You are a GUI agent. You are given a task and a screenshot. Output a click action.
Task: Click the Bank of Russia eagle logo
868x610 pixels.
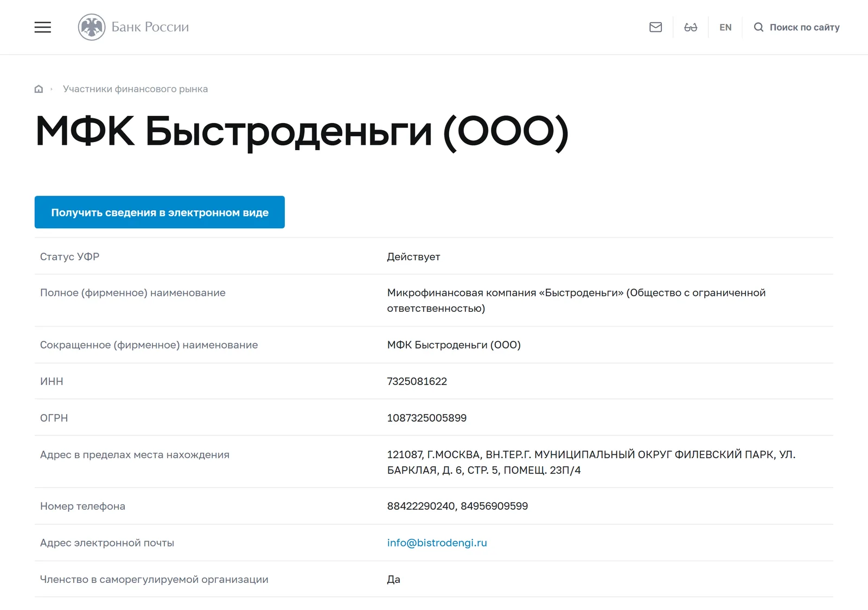(92, 27)
